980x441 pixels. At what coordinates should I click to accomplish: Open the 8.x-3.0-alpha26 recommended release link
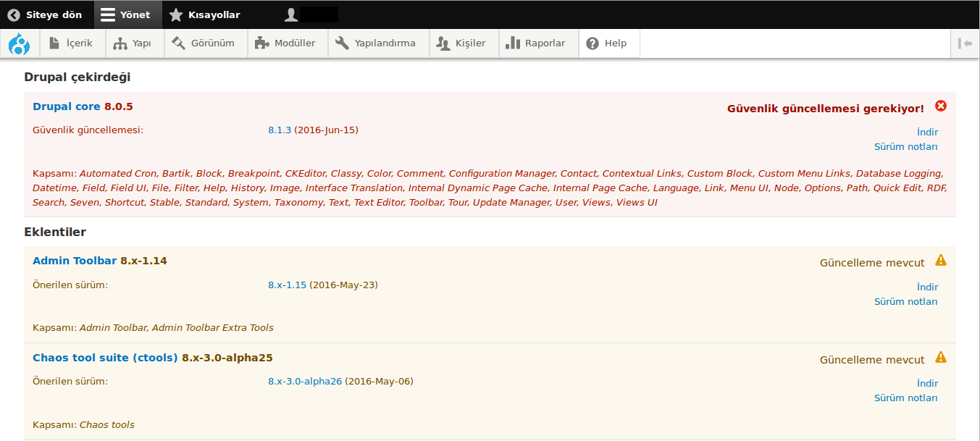(305, 382)
